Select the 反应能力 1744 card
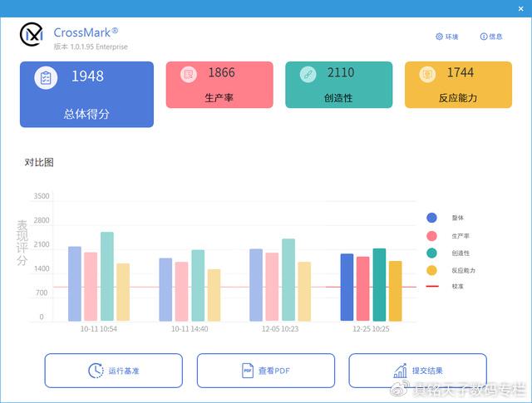The image size is (532, 403). click(x=458, y=85)
